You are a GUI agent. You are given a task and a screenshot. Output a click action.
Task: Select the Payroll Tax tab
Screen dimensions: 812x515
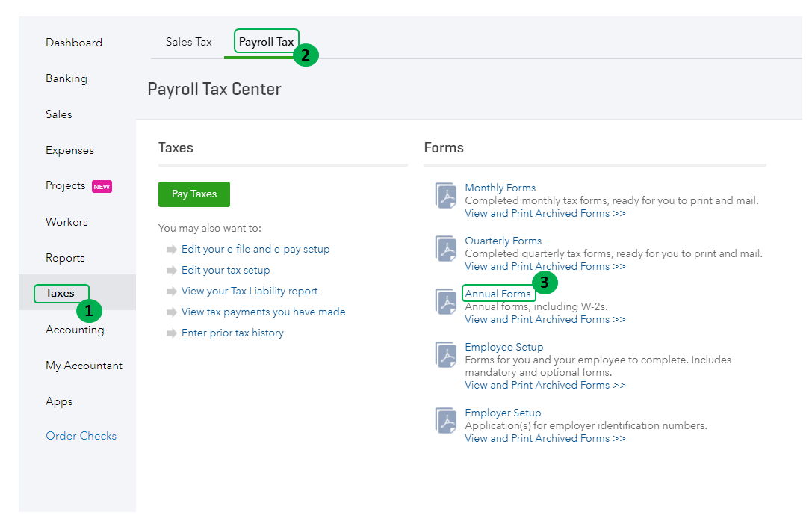pos(266,42)
